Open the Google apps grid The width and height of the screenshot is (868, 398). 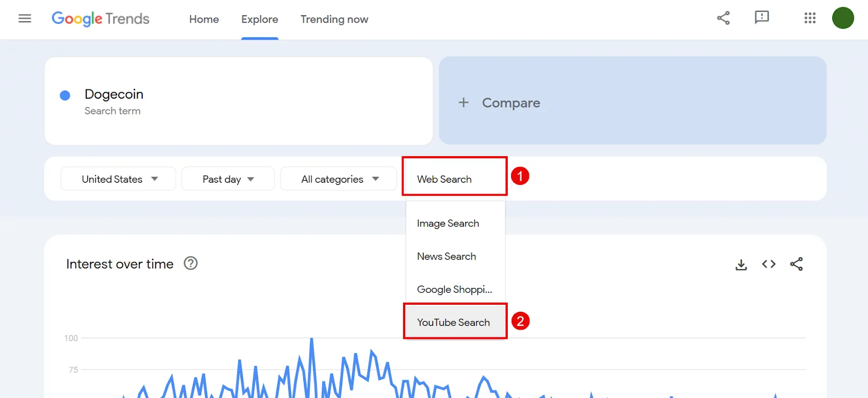pyautogui.click(x=810, y=18)
